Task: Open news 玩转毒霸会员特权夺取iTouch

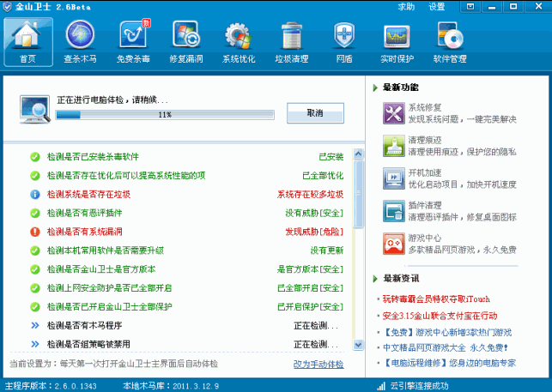Action: tap(436, 299)
